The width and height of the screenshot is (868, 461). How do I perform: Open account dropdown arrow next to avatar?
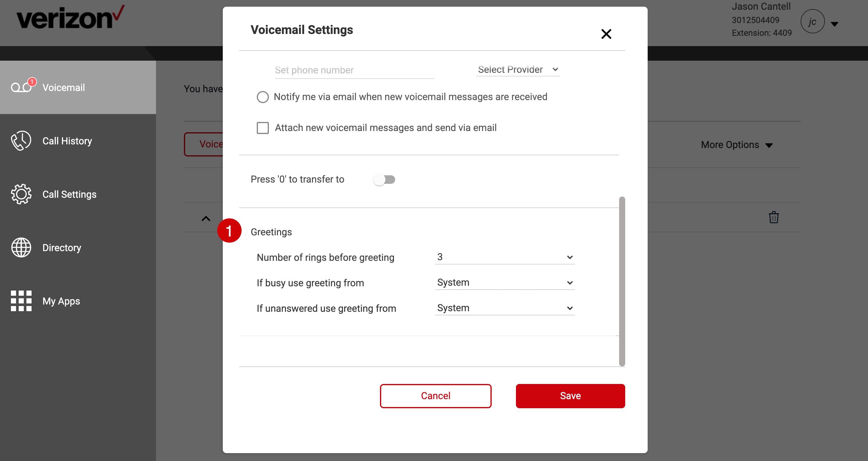click(x=835, y=24)
